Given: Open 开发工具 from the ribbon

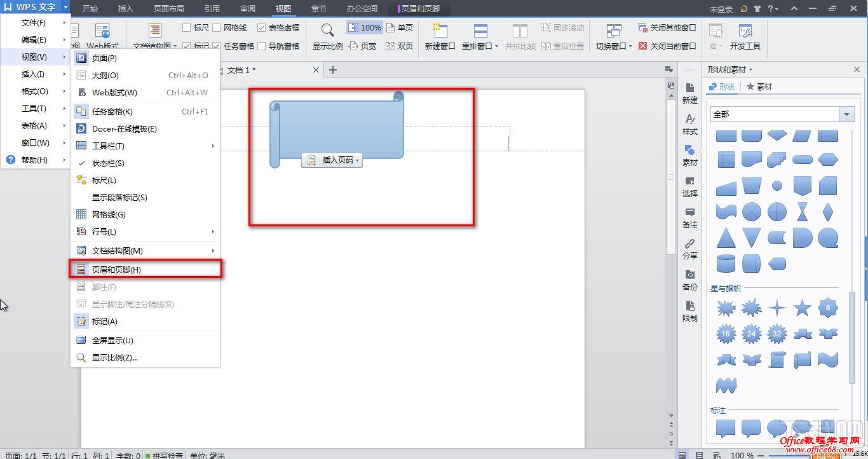Looking at the screenshot, I should pos(745,37).
